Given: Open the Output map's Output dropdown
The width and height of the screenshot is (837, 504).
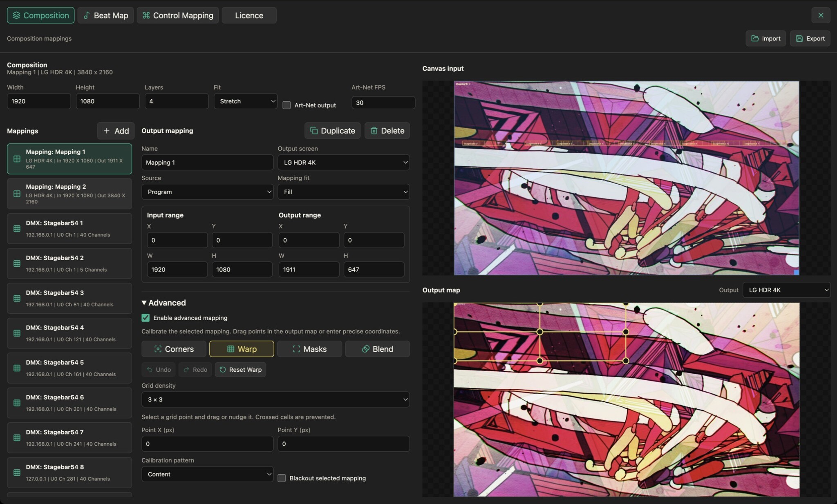Looking at the screenshot, I should pyautogui.click(x=786, y=290).
